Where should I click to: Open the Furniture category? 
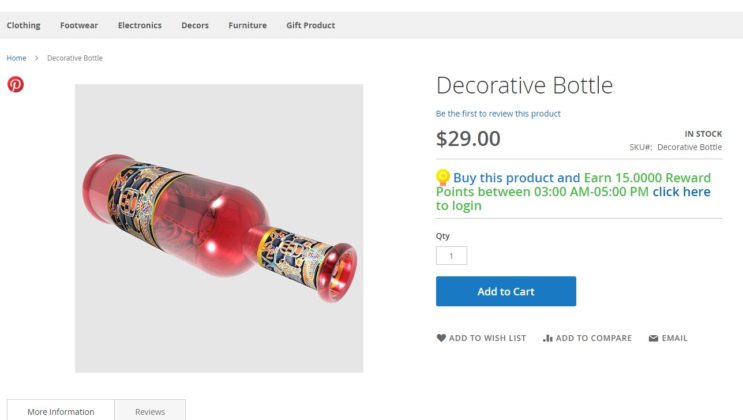tap(247, 25)
